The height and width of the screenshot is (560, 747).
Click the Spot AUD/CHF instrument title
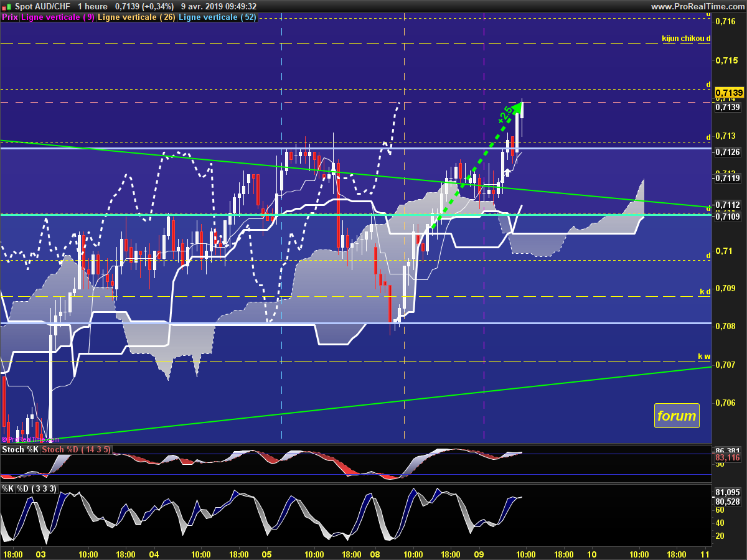(x=43, y=6)
